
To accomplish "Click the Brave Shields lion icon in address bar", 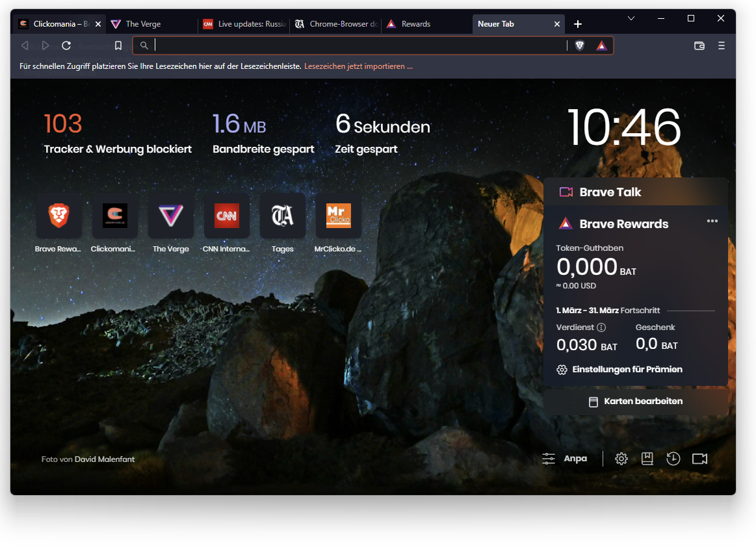I will 580,45.
